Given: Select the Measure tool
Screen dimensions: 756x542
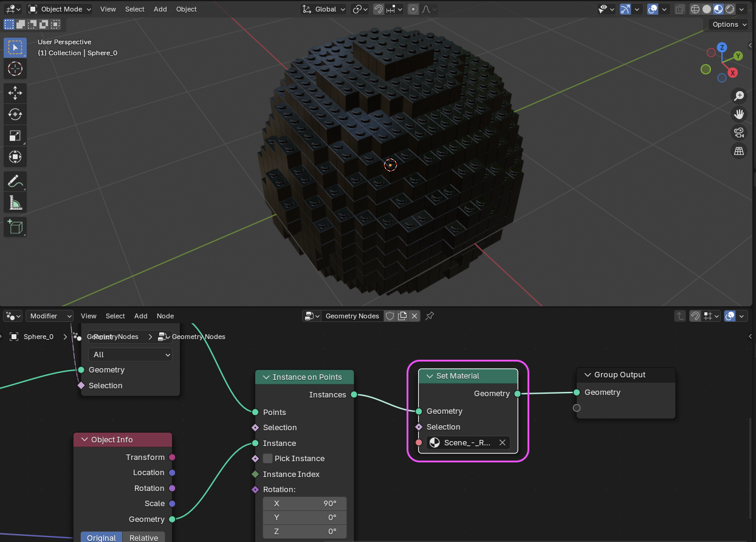Looking at the screenshot, I should pyautogui.click(x=15, y=202).
